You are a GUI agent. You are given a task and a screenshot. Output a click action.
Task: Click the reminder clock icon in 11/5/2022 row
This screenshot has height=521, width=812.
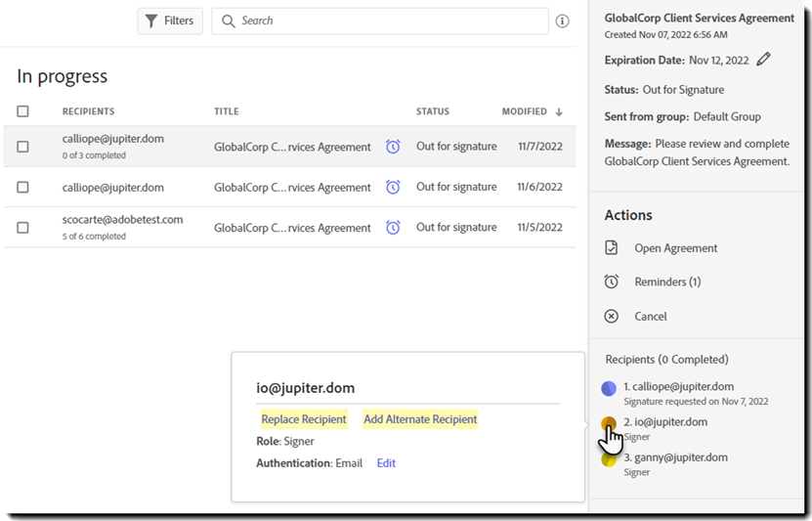coord(393,228)
